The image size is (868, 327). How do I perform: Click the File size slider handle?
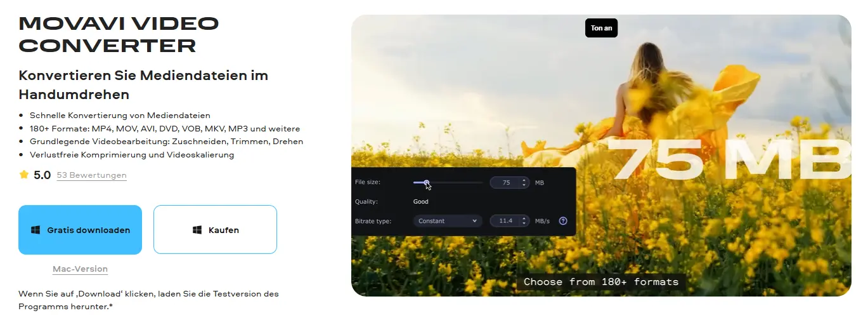[427, 183]
